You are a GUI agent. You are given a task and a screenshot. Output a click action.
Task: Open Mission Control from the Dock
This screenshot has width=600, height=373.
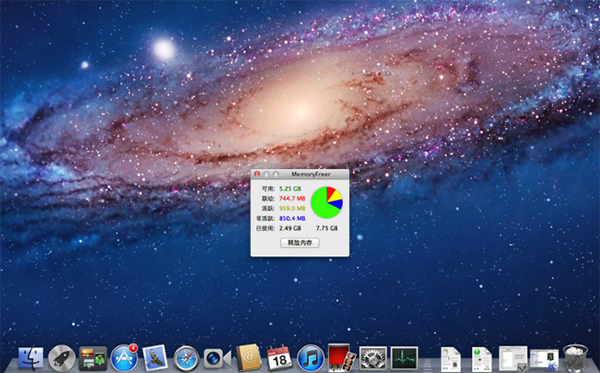click(93, 358)
